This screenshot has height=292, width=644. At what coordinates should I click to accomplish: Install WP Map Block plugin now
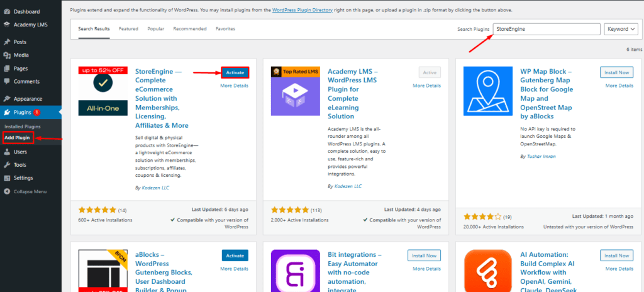(616, 73)
